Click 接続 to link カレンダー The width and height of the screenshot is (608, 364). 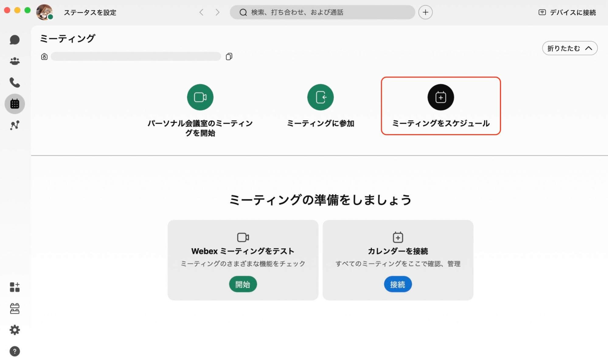tap(397, 284)
